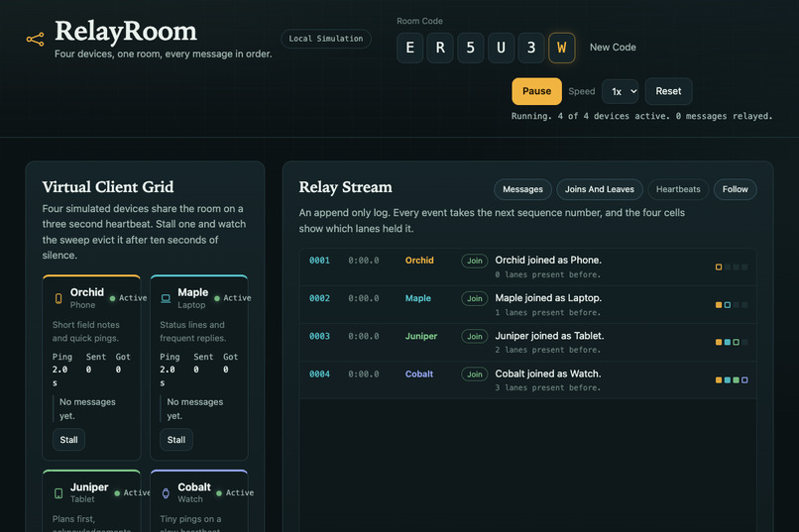Click the lane cells in row 0003
The image size is (799, 532).
point(732,342)
